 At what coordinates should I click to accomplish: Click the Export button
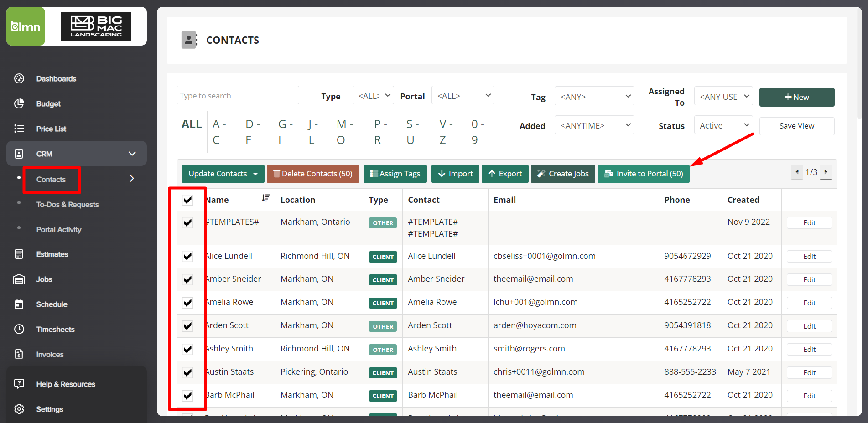click(x=505, y=174)
